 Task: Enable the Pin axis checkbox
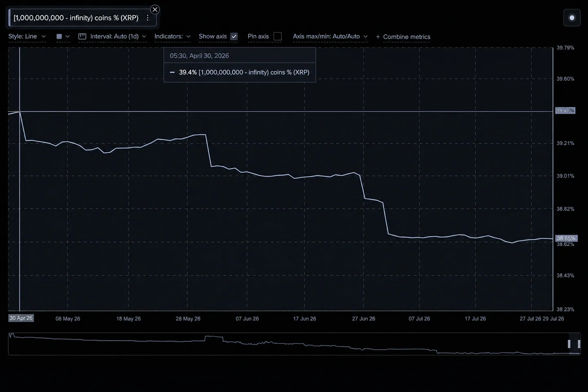[278, 36]
